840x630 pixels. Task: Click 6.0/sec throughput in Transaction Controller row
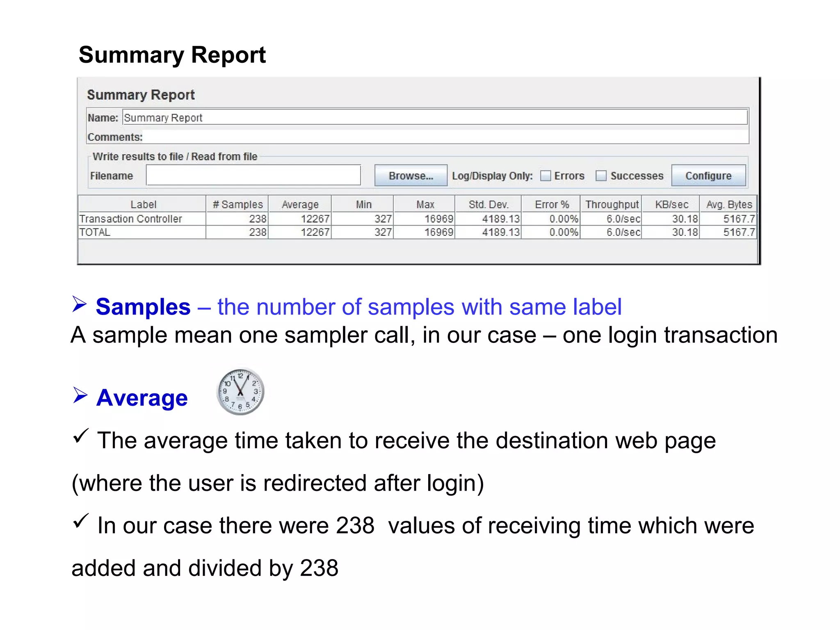[623, 219]
